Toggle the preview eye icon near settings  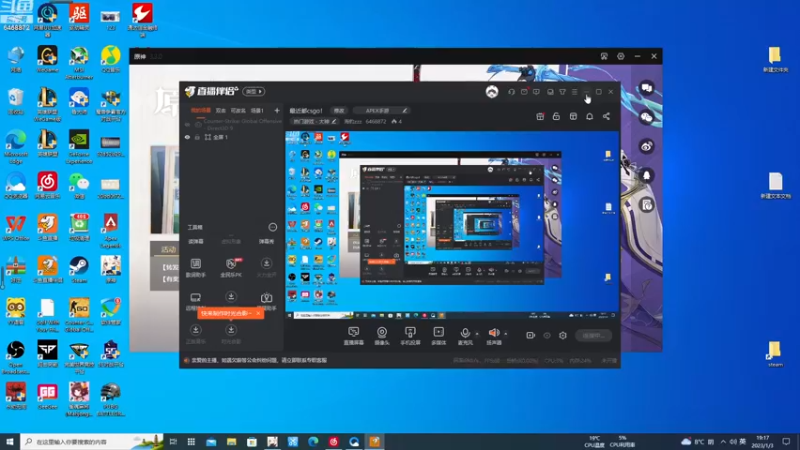click(547, 336)
